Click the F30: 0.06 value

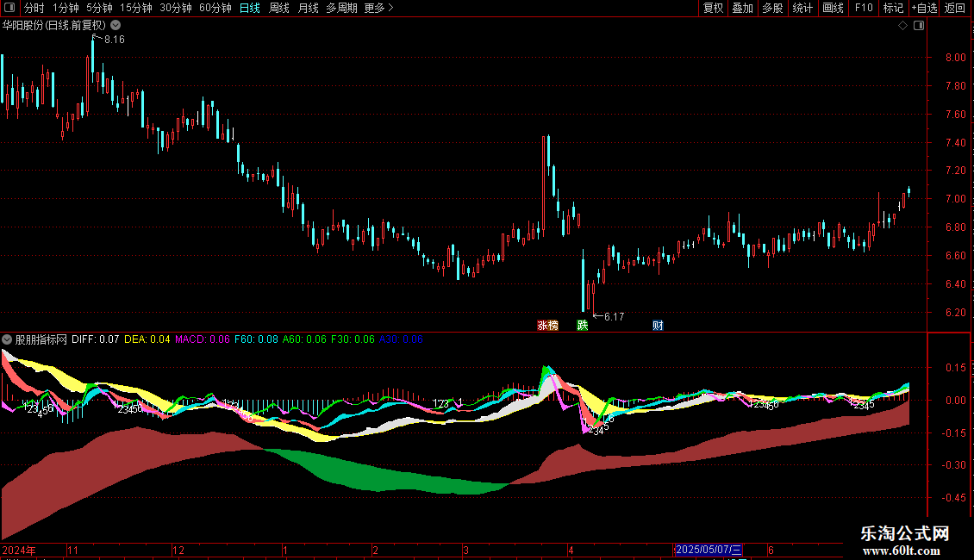353,339
